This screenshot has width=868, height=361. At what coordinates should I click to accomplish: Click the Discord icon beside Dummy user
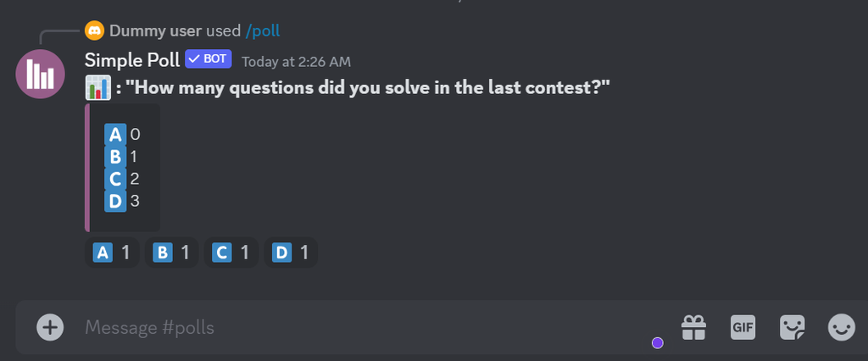(94, 31)
